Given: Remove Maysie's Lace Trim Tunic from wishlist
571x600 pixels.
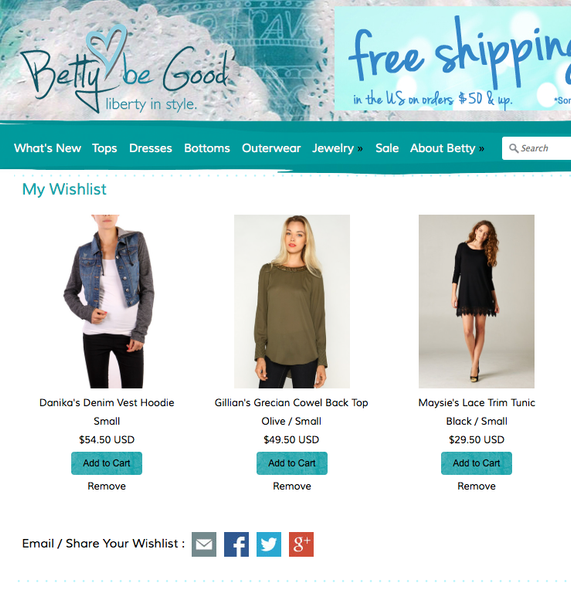Looking at the screenshot, I should coord(476,486).
